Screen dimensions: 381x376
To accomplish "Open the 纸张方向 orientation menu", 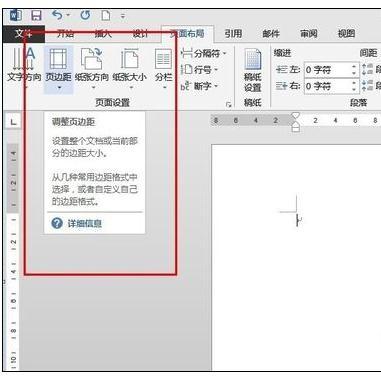I will click(92, 69).
